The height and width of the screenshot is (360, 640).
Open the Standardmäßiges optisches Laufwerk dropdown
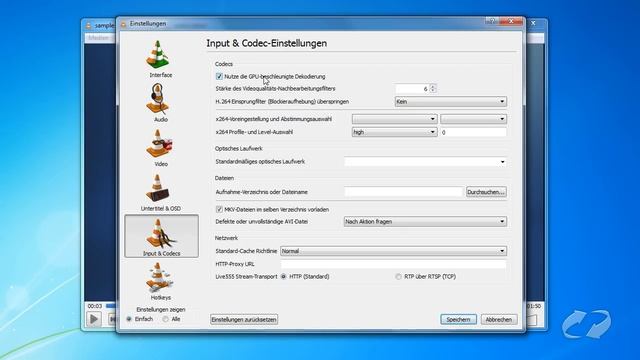(425, 162)
